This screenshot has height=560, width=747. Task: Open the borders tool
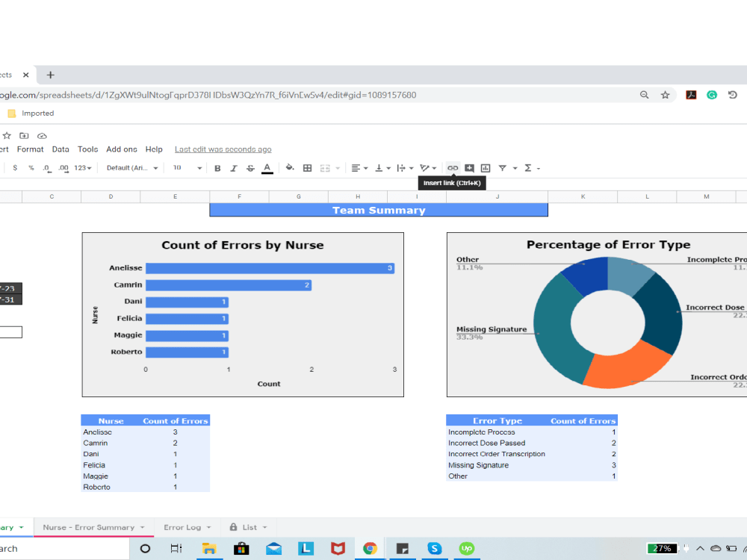click(x=307, y=168)
